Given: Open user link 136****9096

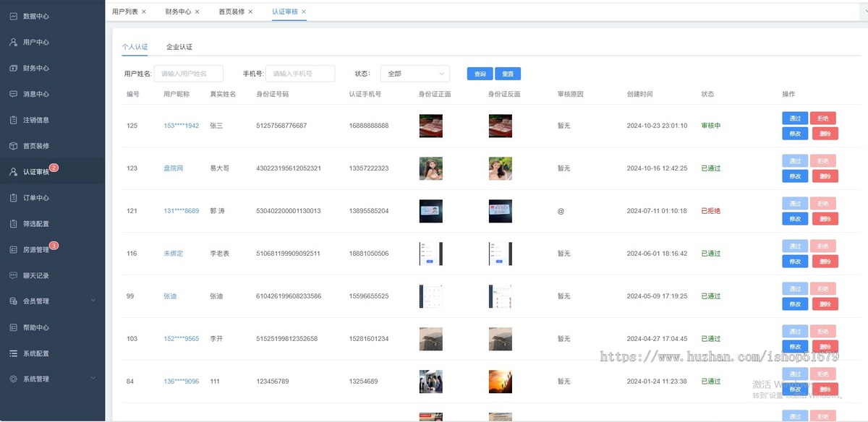Looking at the screenshot, I should coord(181,382).
